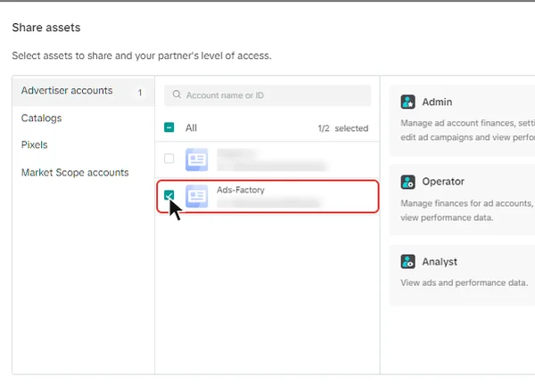Switch to the Catalogs section
The width and height of the screenshot is (535, 392).
coord(41,118)
